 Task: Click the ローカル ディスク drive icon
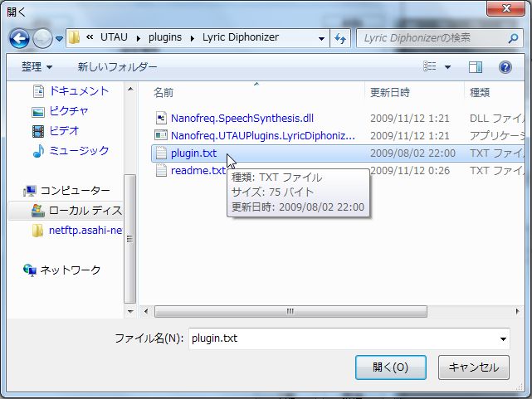pyautogui.click(x=37, y=211)
